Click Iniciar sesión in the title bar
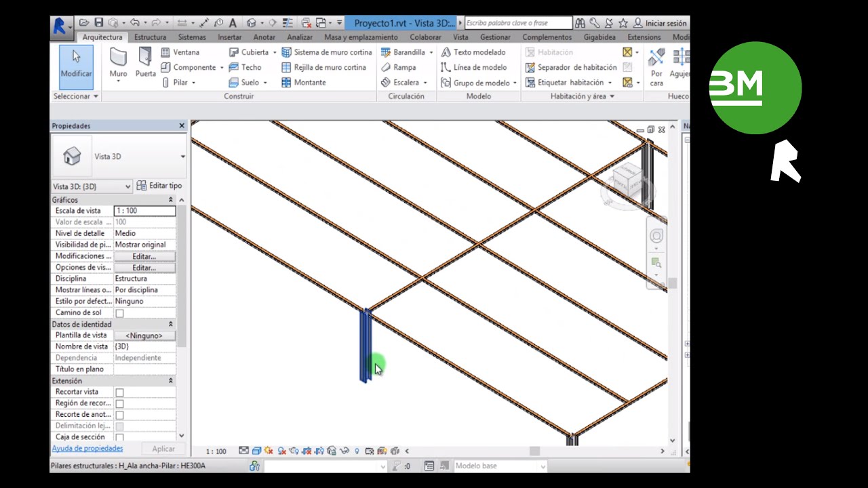Image resolution: width=868 pixels, height=488 pixels. 660,23
